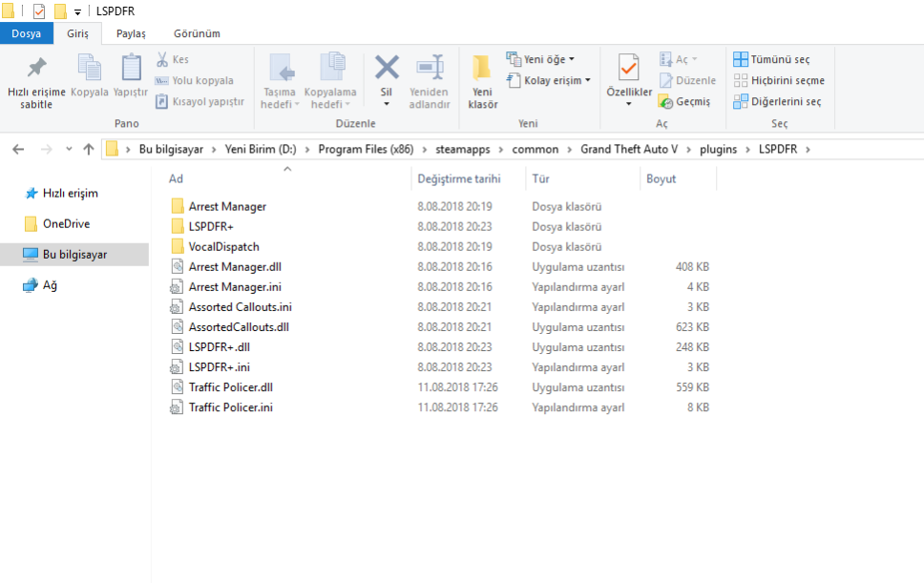Click the Kes scissors icon
Image resolution: width=924 pixels, height=583 pixels.
[x=162, y=59]
